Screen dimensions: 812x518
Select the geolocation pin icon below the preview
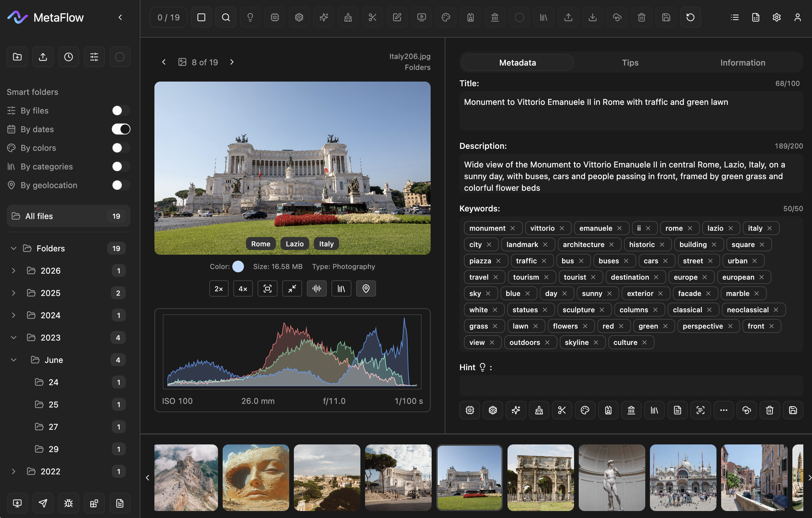tap(366, 288)
